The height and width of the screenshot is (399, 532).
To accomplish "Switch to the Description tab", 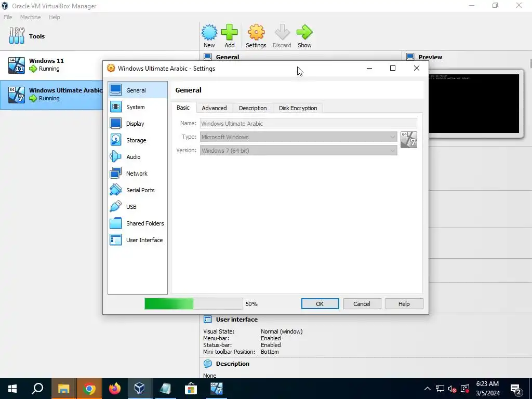I will (x=253, y=108).
